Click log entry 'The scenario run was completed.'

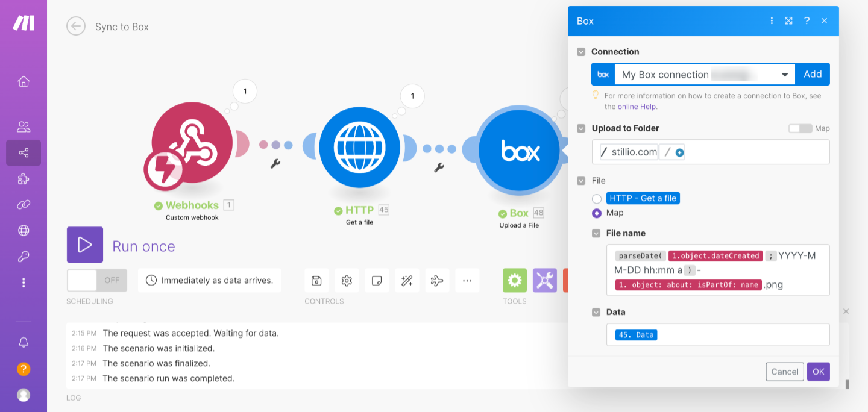[x=168, y=378]
